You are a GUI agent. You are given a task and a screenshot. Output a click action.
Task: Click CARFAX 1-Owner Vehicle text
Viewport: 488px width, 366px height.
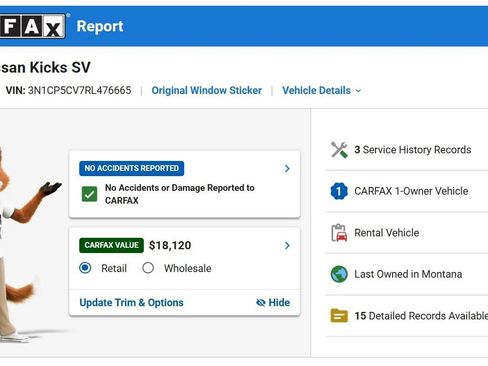click(411, 191)
